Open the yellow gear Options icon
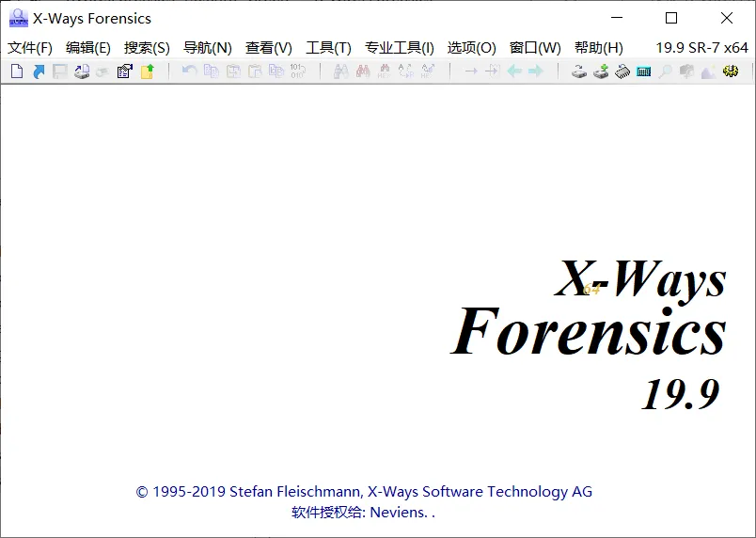Image resolution: width=756 pixels, height=538 pixels. (x=731, y=71)
